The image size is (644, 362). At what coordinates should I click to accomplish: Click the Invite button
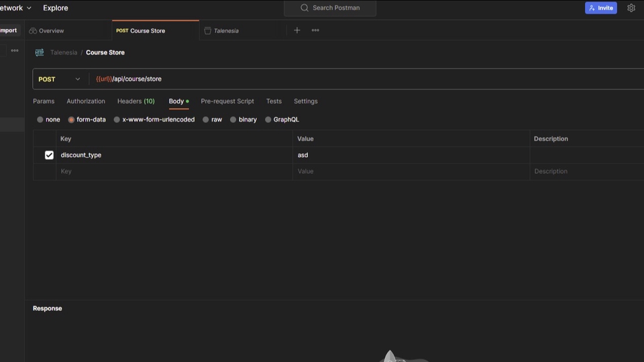tap(601, 8)
